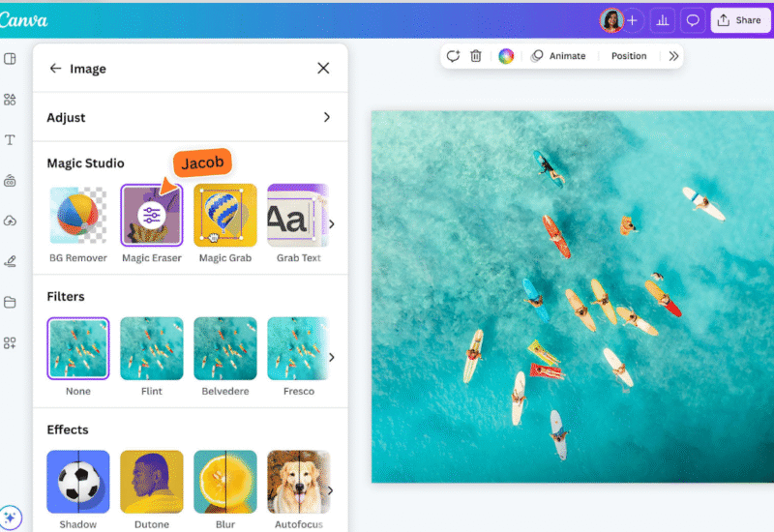Open the Adjust section
Viewport: 774px width, 532px height.
(190, 117)
